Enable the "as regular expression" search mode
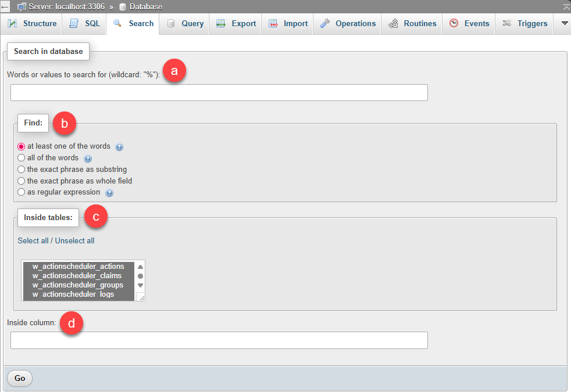This screenshot has width=571, height=392. point(21,192)
